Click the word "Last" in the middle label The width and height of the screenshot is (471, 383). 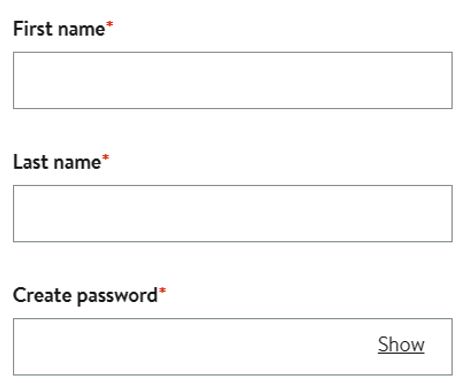(x=31, y=162)
